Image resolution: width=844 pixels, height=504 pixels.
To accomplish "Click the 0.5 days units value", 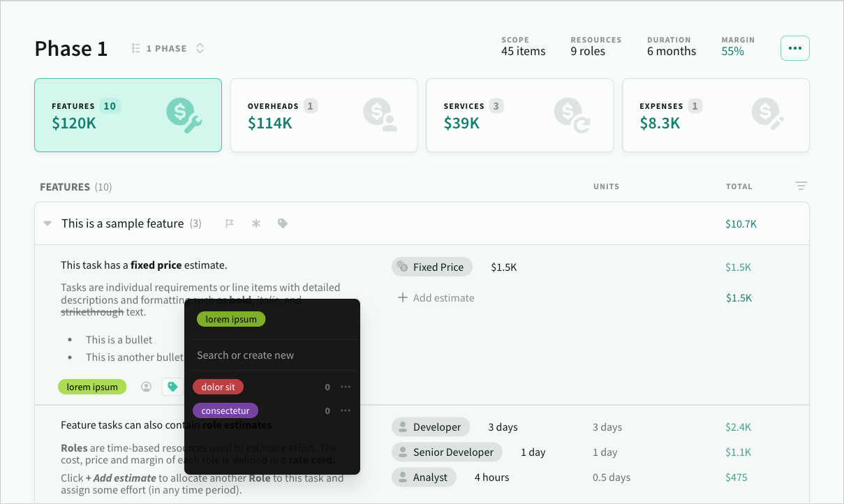I will tap(612, 477).
